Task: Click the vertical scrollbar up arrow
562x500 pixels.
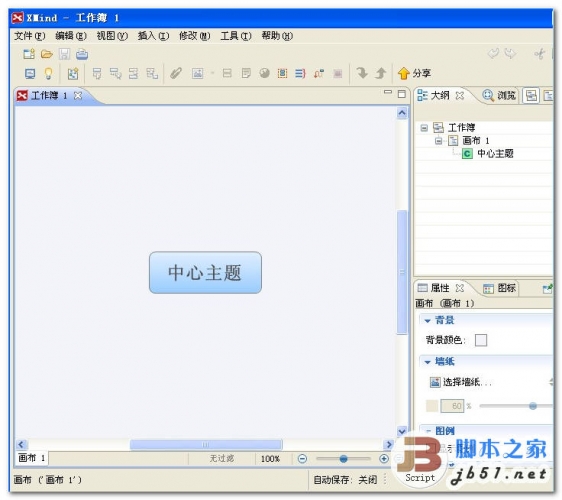Action: (x=402, y=113)
